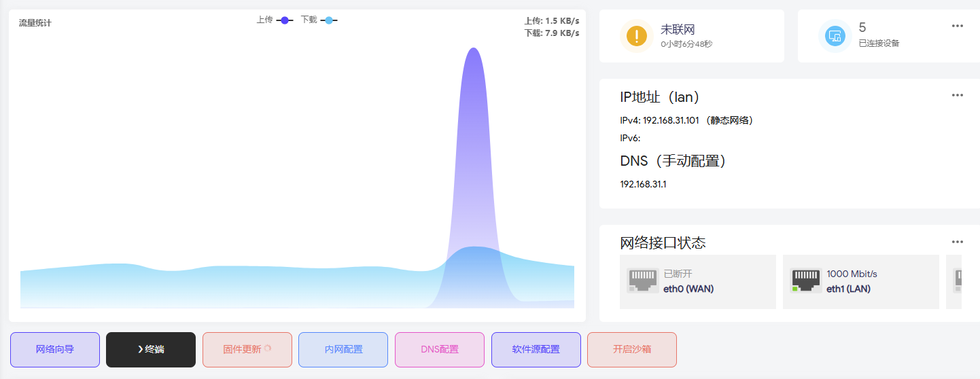Open the DNS配置 button

click(x=440, y=350)
